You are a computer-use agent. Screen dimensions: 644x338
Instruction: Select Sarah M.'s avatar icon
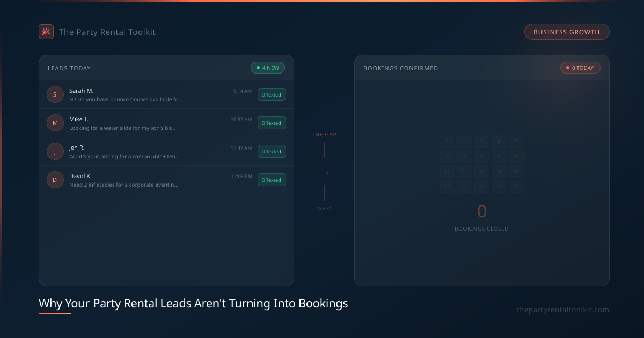55,94
